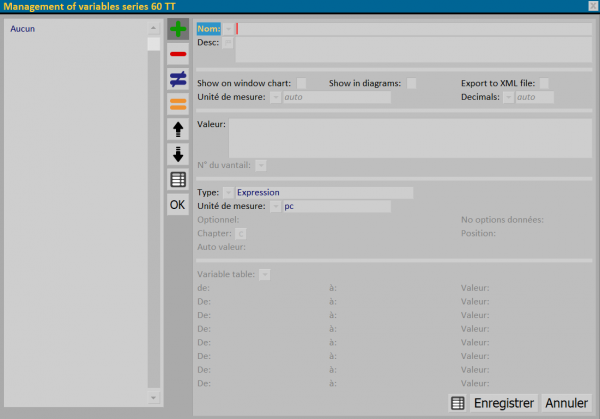This screenshot has height=419, width=600.
Task: Open the Type dropdown next to Expression
Action: click(228, 192)
